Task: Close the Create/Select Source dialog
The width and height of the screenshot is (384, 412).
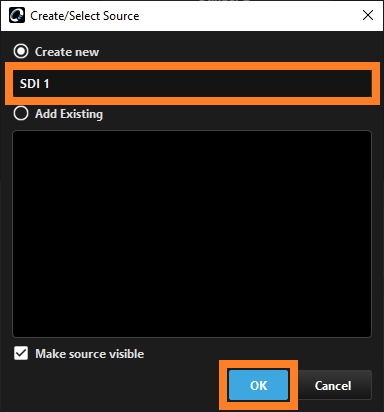Action: point(368,15)
